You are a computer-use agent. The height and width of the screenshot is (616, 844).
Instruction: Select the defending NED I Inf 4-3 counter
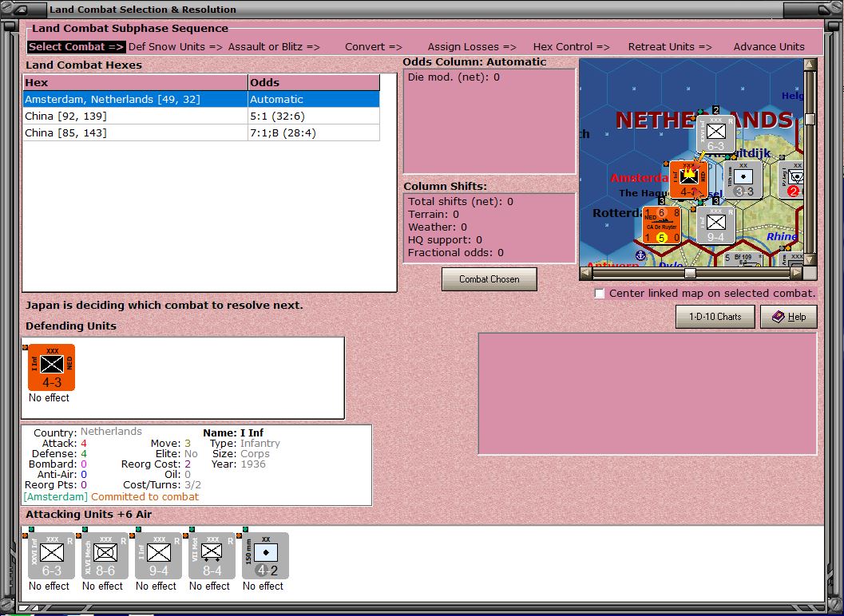coord(52,368)
